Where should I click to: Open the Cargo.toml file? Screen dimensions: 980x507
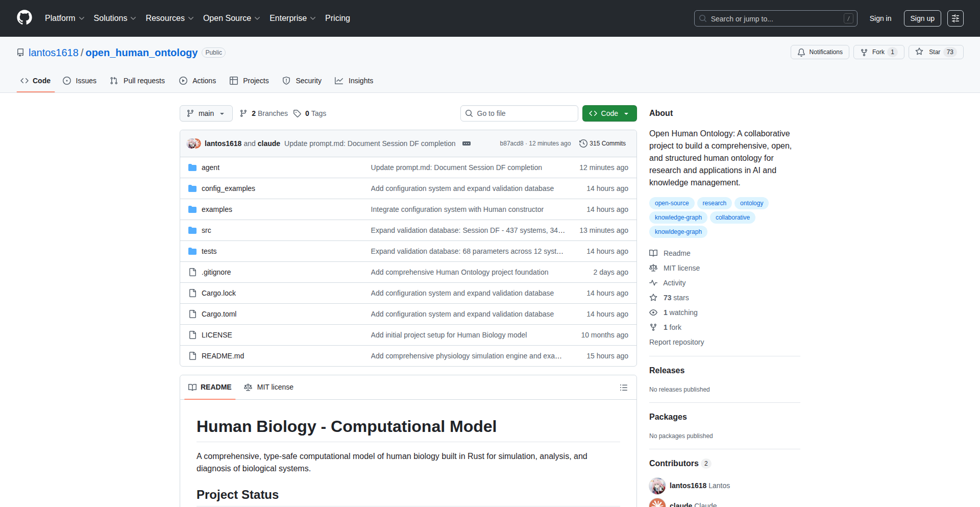point(219,314)
